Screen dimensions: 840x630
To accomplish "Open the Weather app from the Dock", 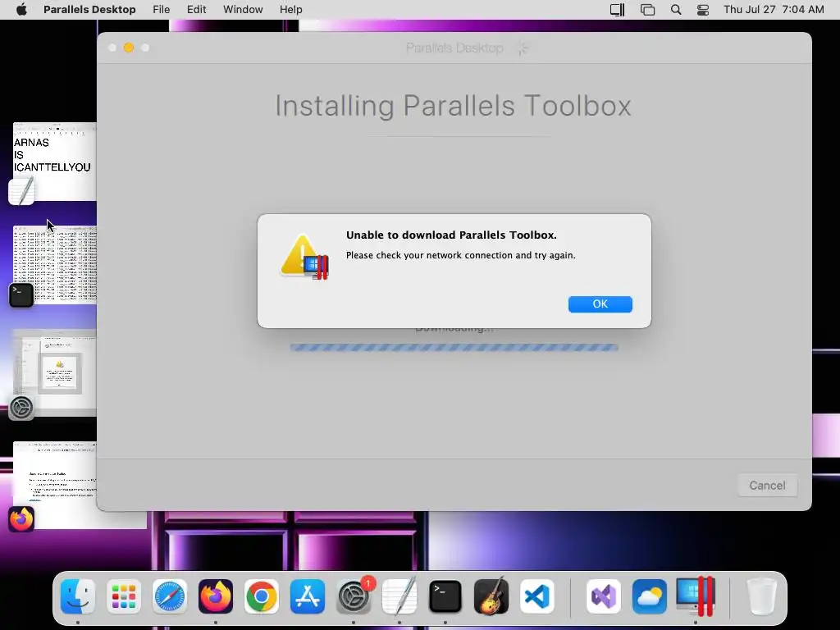I will point(650,596).
